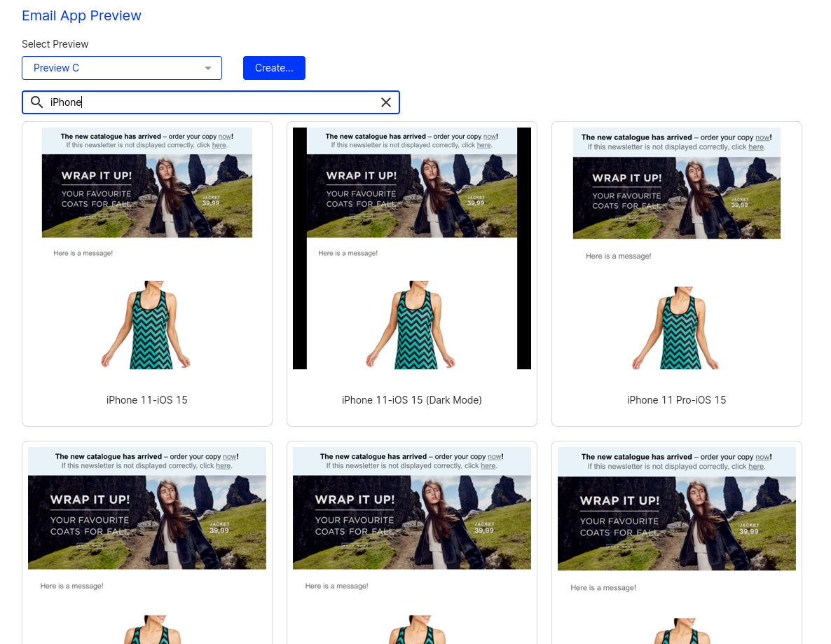Click the 'here' link in the dark mode preview
The image size is (831, 644).
pyautogui.click(x=483, y=145)
